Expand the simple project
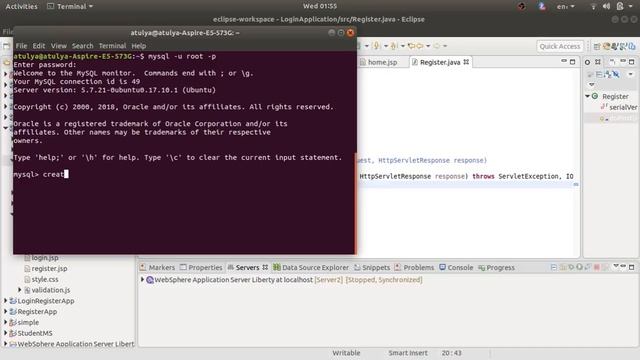This screenshot has width=640, height=360. click(6, 322)
